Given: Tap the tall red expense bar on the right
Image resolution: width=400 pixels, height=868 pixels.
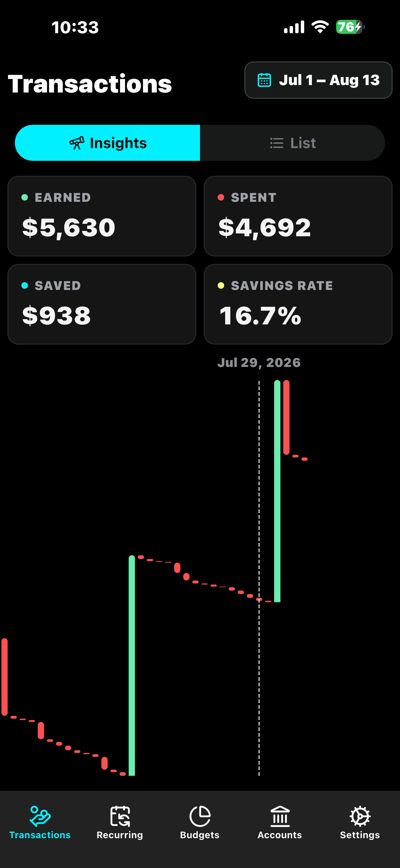Looking at the screenshot, I should coord(286,418).
